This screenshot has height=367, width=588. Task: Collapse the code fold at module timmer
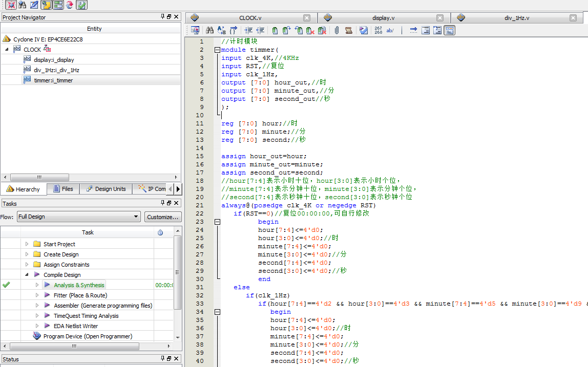pyautogui.click(x=217, y=50)
